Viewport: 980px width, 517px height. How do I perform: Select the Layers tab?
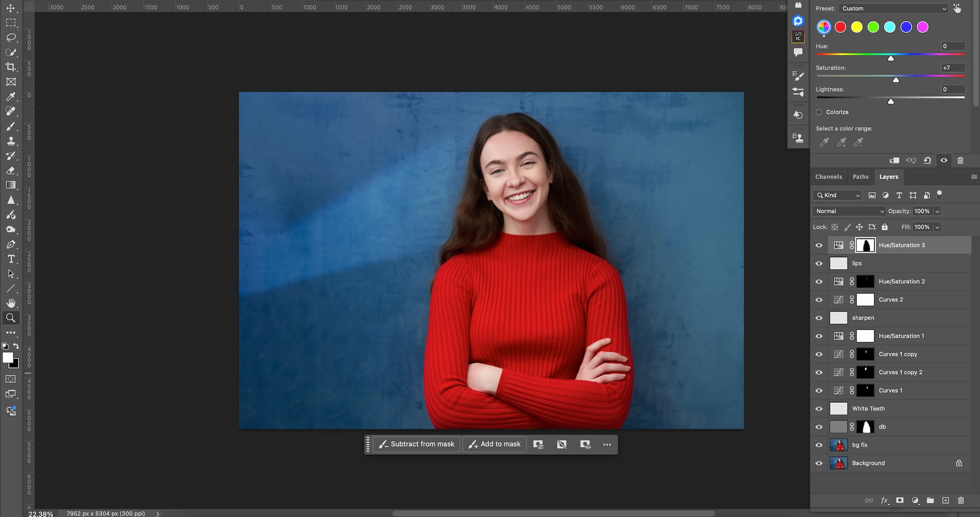coord(888,177)
